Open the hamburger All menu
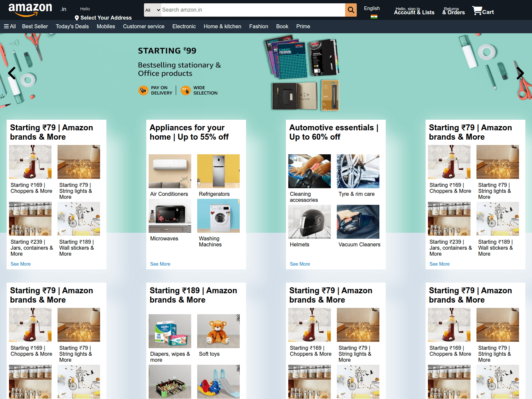The image size is (532, 399). [x=10, y=26]
